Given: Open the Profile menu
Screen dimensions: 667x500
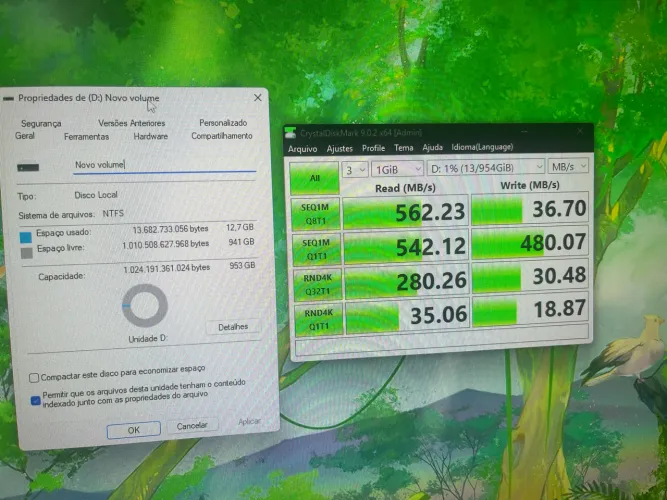Looking at the screenshot, I should 373,148.
